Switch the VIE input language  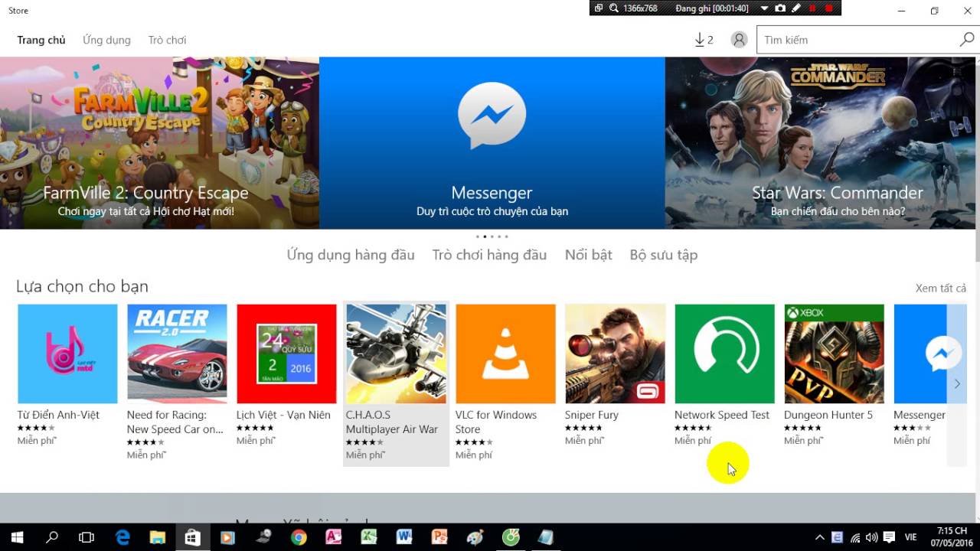911,537
